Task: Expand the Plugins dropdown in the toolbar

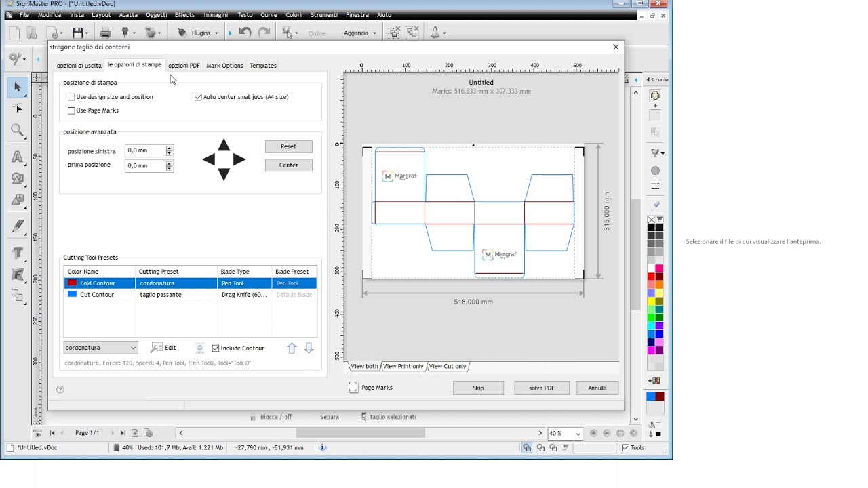Action: click(216, 33)
